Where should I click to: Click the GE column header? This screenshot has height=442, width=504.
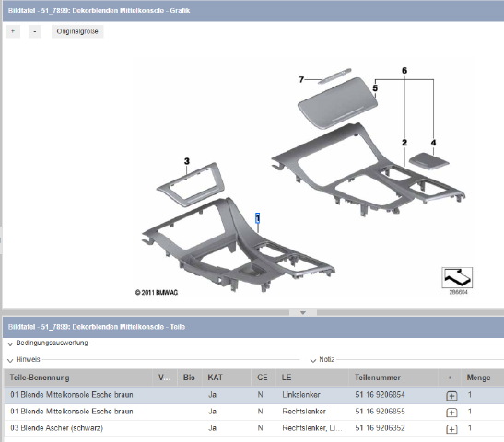(x=264, y=378)
